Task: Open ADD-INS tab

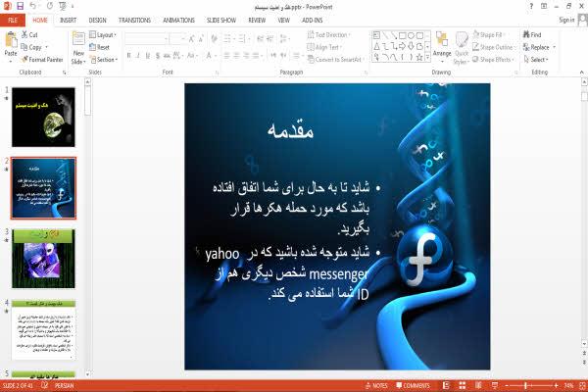Action: (x=312, y=21)
